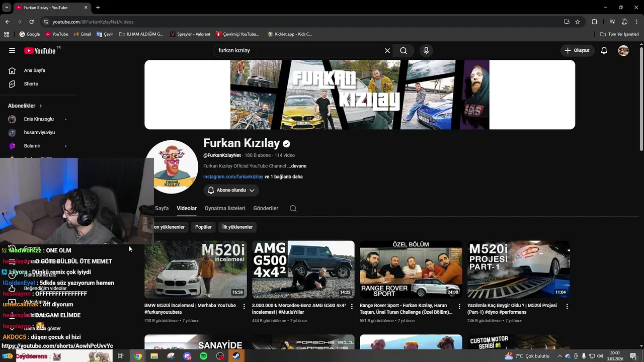Open the Google bookmark

pos(30,34)
